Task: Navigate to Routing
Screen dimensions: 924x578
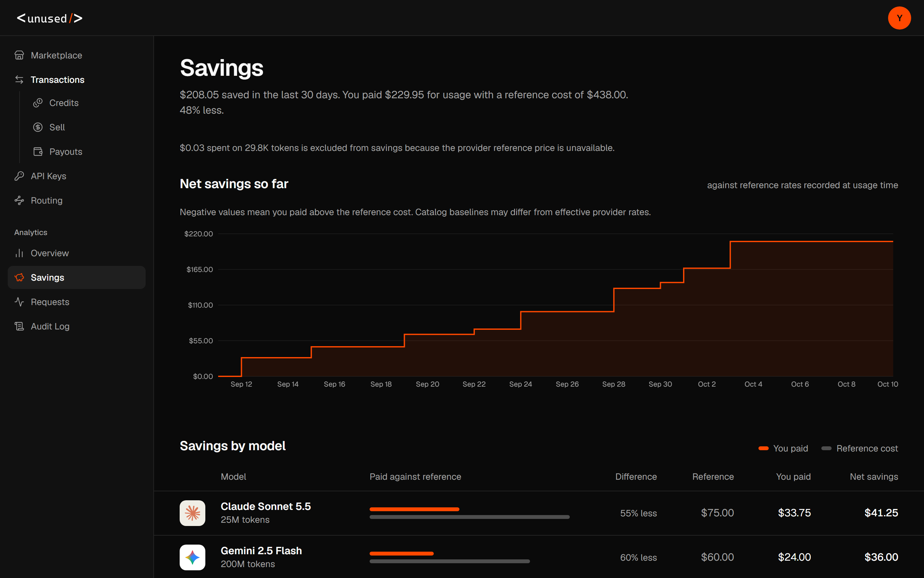Action: [76, 200]
